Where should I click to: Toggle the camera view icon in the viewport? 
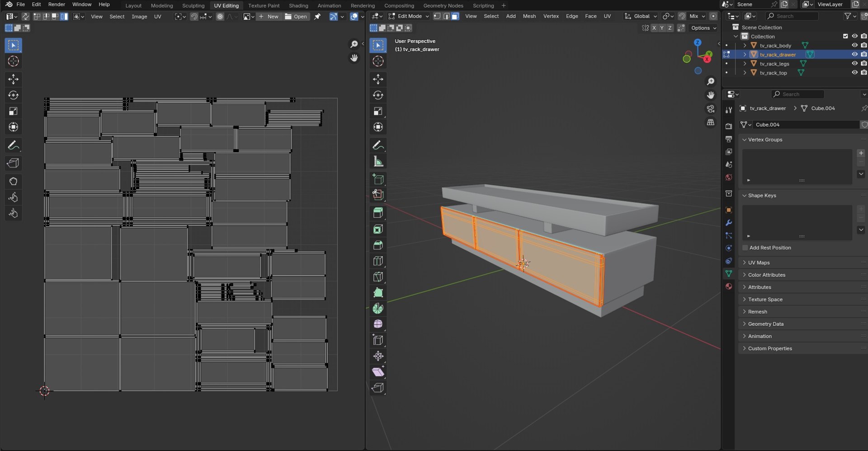click(711, 109)
